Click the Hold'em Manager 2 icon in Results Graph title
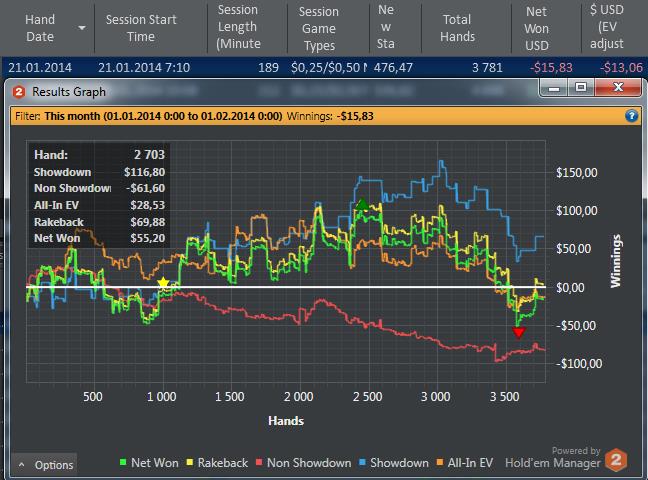 click(19, 91)
